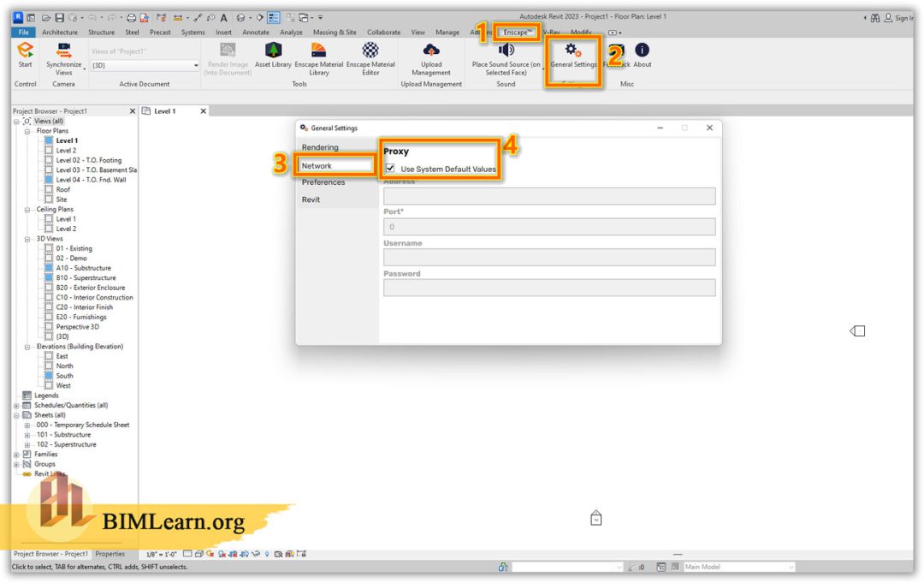924x583 pixels.
Task: Close the Project Browser panel
Action: (132, 111)
